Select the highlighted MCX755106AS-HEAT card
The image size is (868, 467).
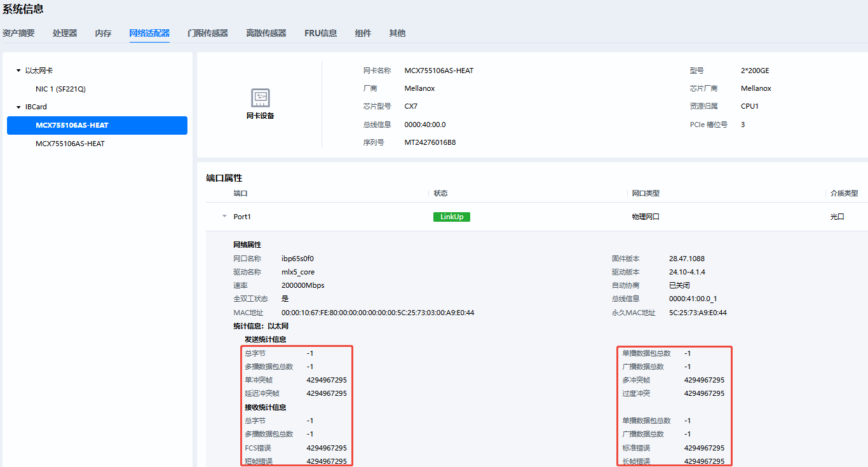point(72,125)
